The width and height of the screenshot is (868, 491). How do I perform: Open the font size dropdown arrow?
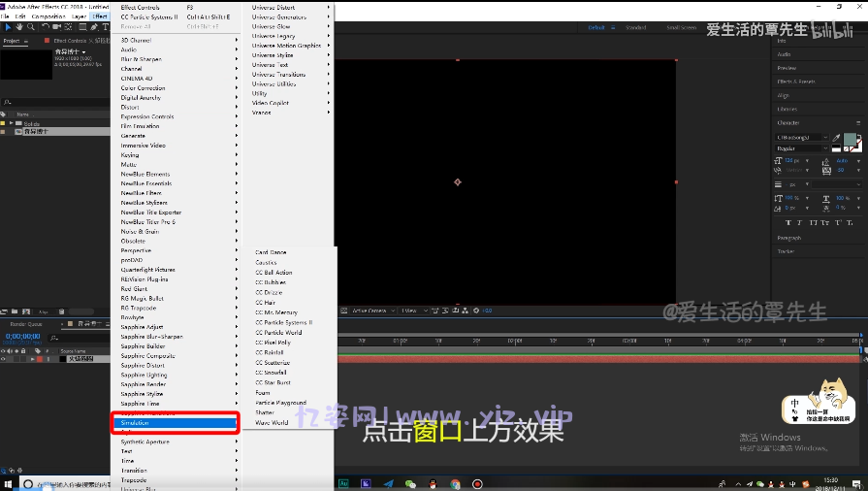(x=808, y=161)
